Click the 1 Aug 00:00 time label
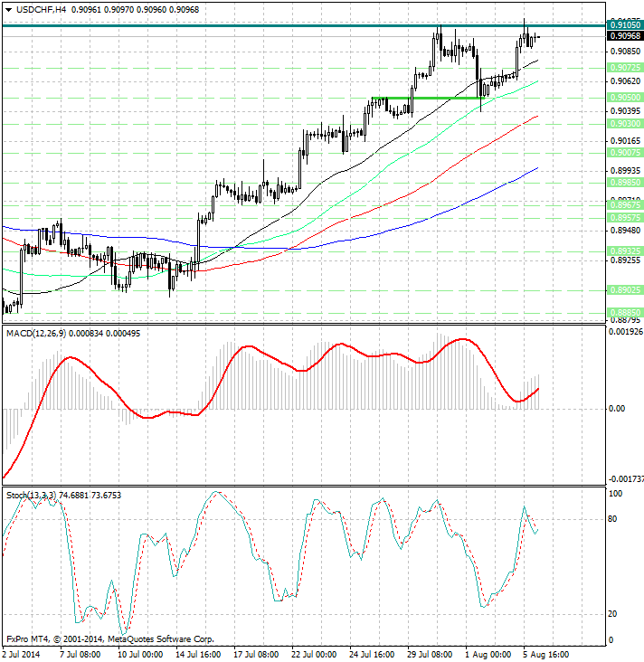 [488, 655]
